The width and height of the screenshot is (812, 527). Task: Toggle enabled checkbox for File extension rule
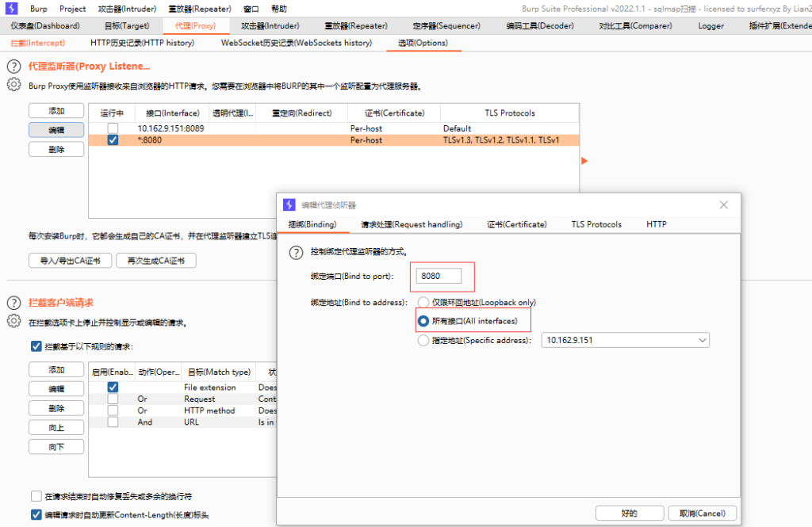113,388
